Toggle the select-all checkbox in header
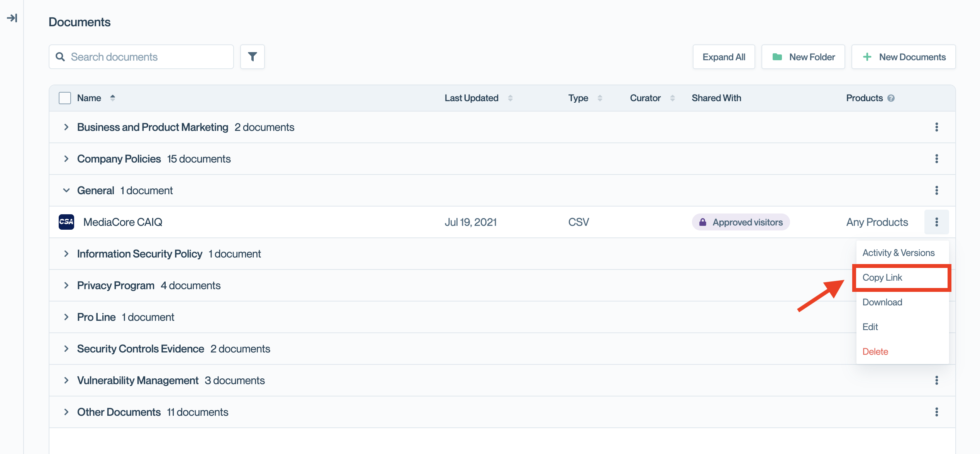 pos(65,98)
